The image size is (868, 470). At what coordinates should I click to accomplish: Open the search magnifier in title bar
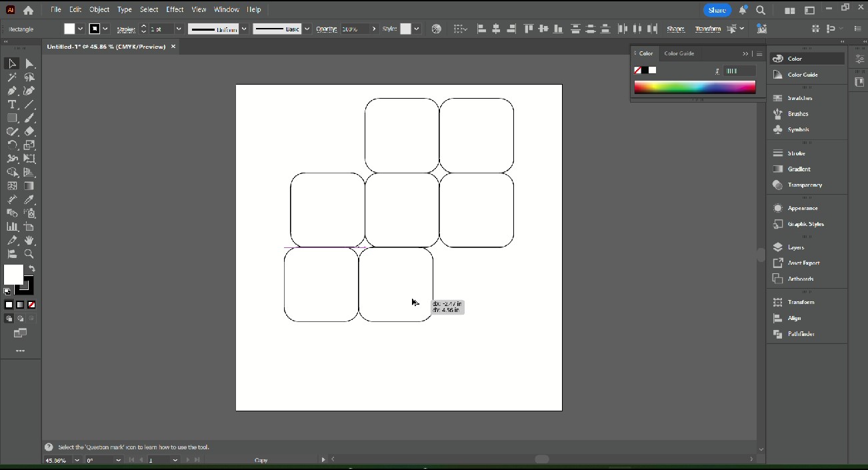click(x=761, y=10)
